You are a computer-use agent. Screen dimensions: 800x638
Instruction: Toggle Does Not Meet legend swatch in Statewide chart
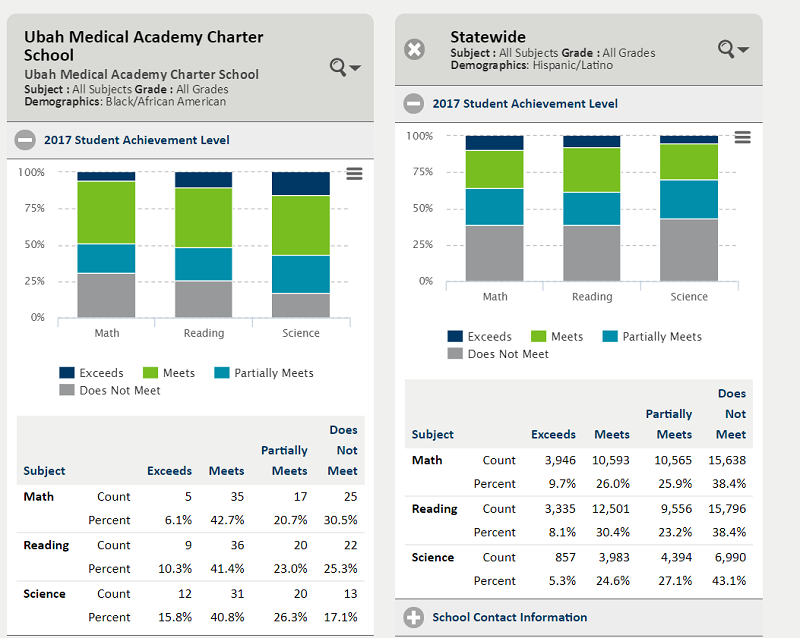tap(455, 353)
